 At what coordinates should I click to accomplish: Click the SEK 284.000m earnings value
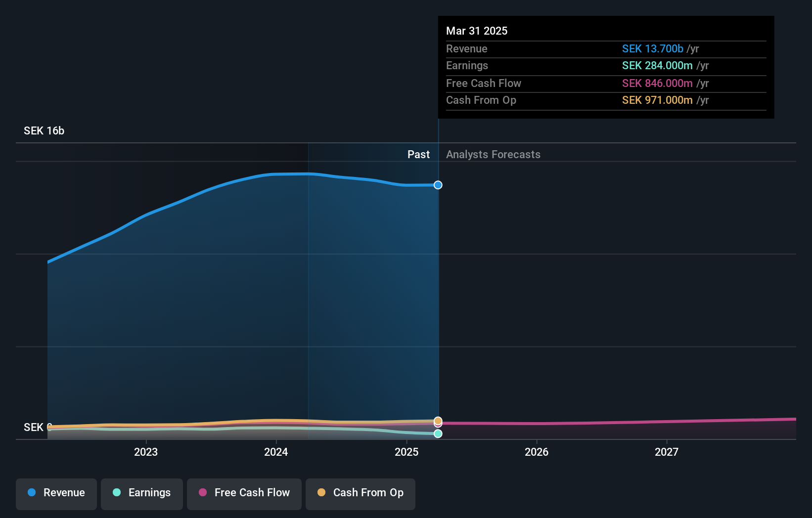[x=657, y=65]
